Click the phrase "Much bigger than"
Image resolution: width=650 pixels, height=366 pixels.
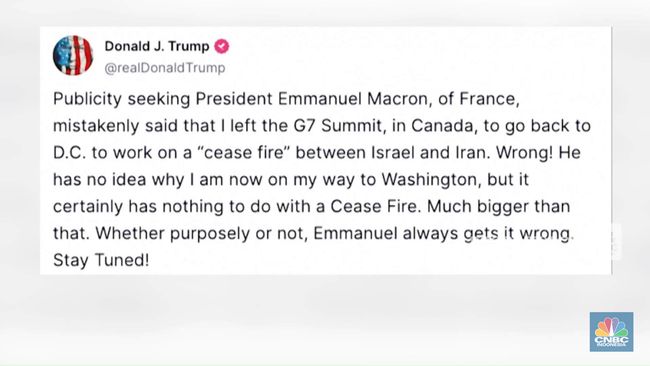click(499, 206)
